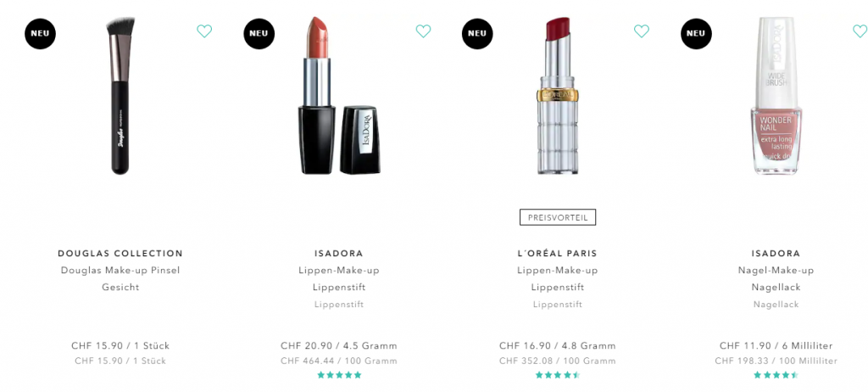Open the Isadora lipstick product image
Screen dimensions: 868x392
(339, 95)
